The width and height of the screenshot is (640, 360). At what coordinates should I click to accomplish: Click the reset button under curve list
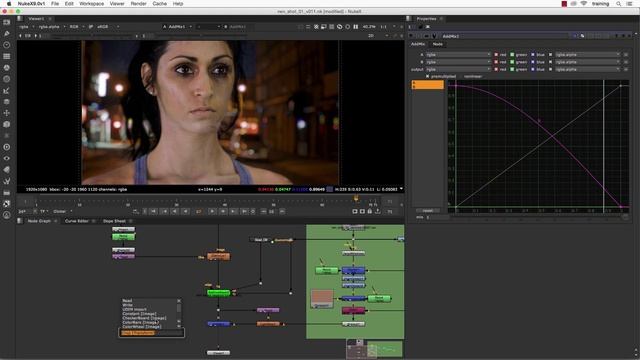[x=427, y=211]
